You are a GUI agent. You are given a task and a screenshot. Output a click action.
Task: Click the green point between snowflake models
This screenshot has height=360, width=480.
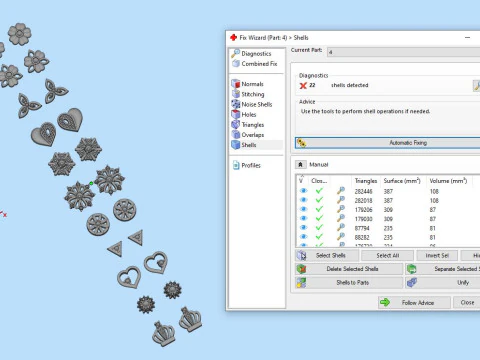[x=91, y=183]
